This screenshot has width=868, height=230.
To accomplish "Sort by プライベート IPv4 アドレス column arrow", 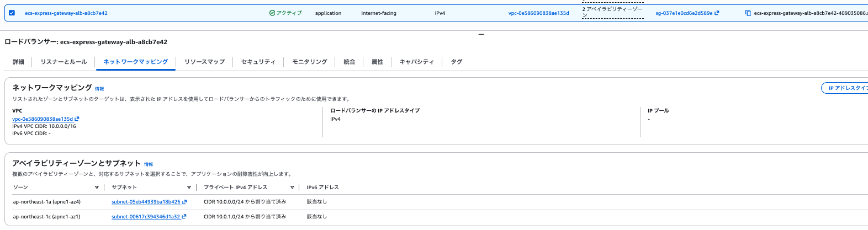I will (292, 188).
